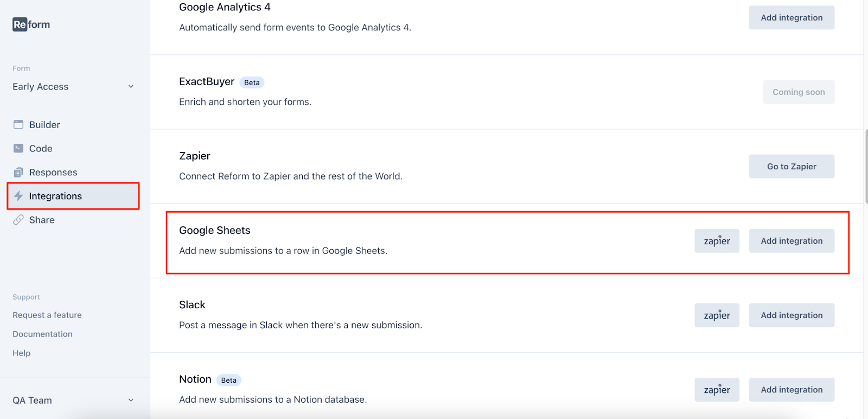The image size is (868, 419).
Task: Click 'Connect Reform to Zapier' description
Action: point(291,176)
